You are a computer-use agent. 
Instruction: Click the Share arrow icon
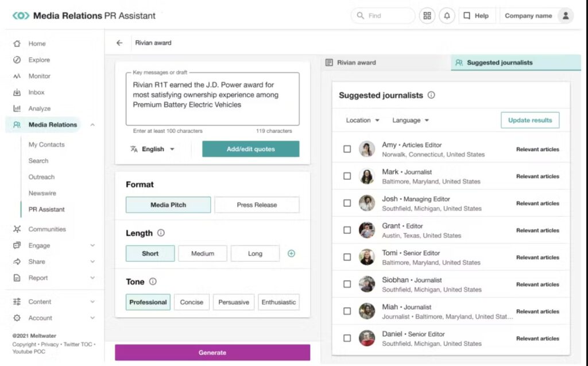(x=17, y=261)
